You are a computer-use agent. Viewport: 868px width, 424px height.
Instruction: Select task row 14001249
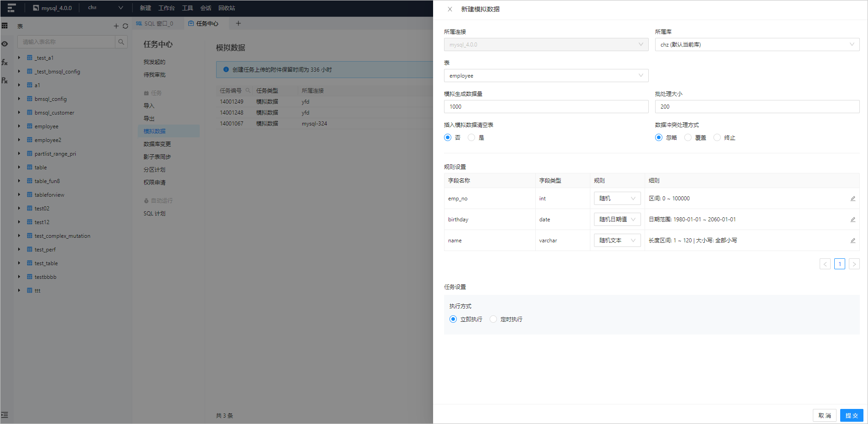coord(325,102)
